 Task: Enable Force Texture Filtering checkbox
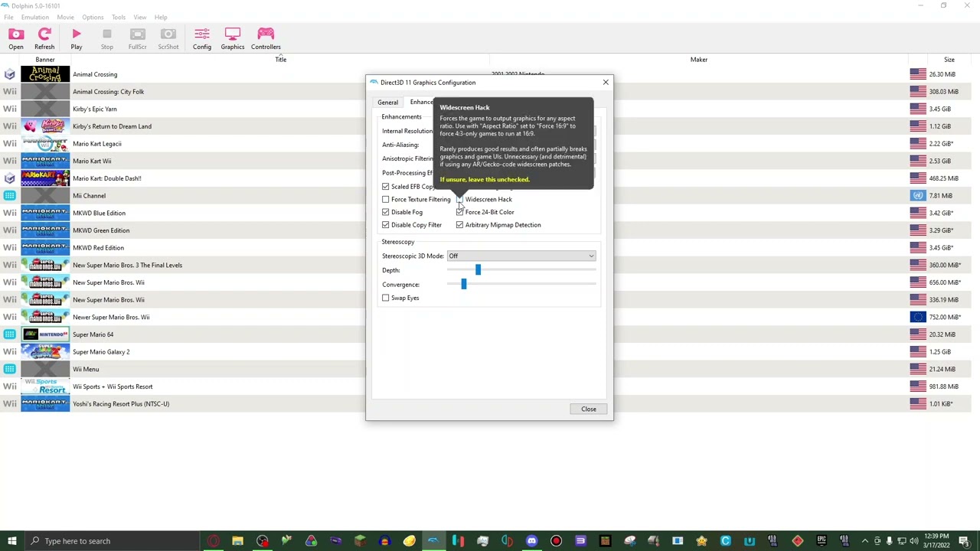386,200
